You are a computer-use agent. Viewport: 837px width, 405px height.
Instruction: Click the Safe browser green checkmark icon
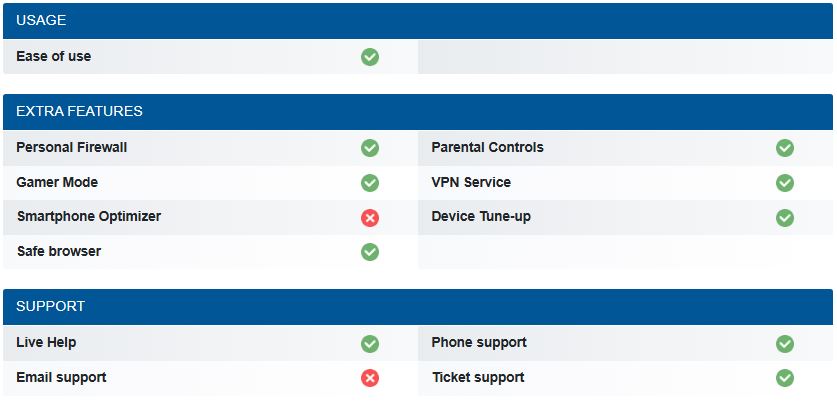(x=370, y=252)
